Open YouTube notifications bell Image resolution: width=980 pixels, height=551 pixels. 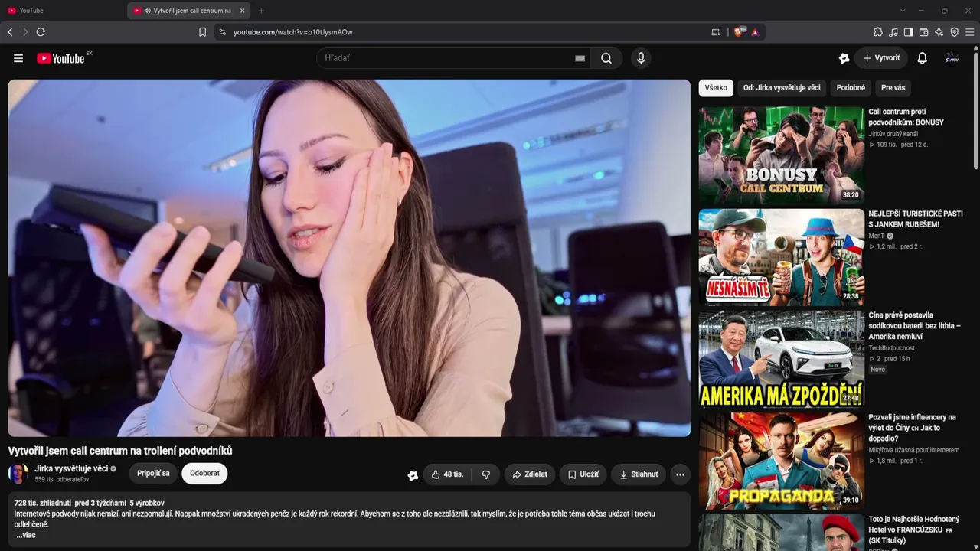[x=923, y=58]
